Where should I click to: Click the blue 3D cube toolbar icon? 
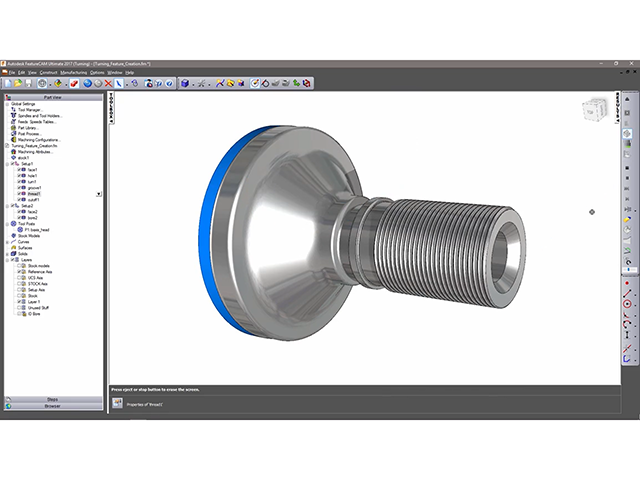tap(186, 83)
